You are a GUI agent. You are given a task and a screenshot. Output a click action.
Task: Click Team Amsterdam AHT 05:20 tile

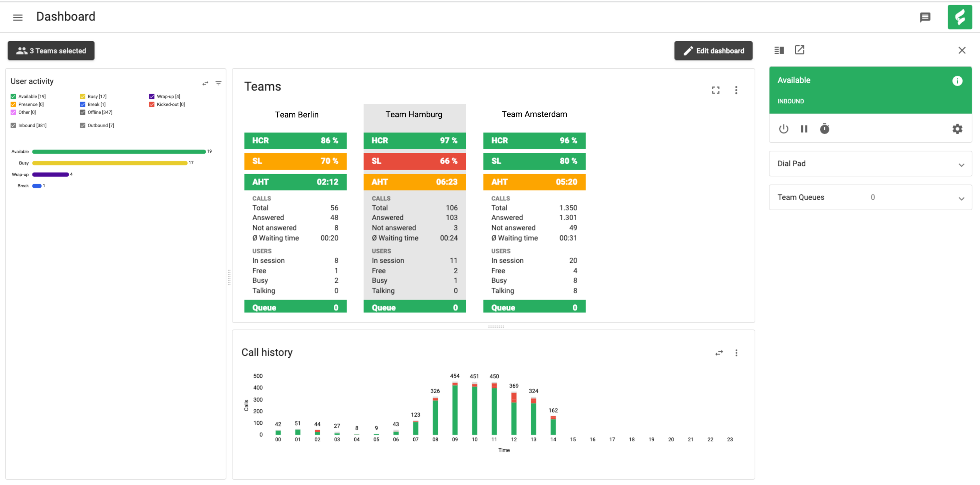pos(534,182)
